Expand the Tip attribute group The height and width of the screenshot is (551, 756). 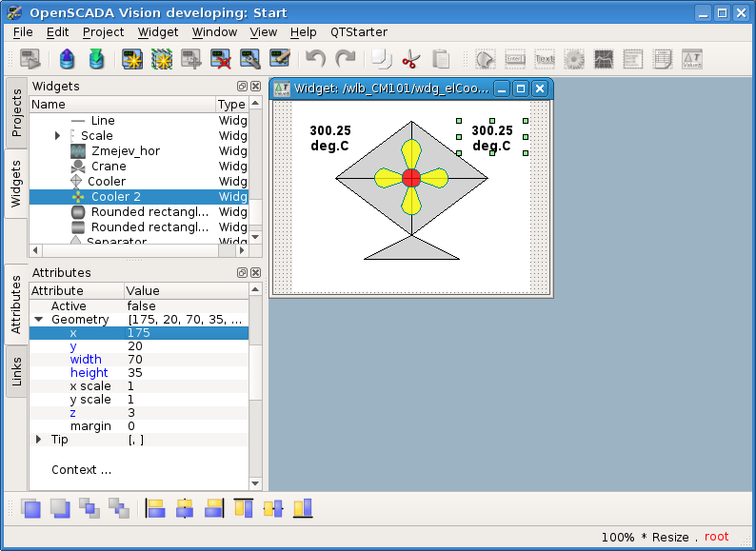point(39,440)
